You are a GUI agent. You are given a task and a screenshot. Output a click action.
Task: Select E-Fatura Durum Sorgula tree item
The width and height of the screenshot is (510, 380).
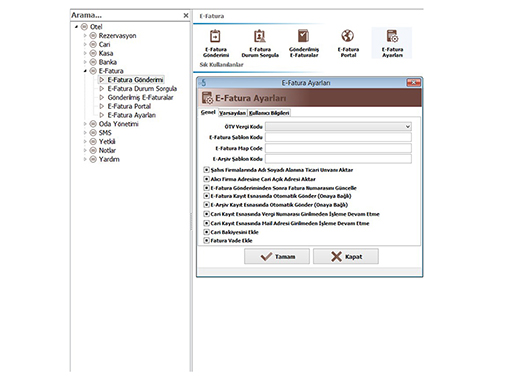(x=142, y=89)
